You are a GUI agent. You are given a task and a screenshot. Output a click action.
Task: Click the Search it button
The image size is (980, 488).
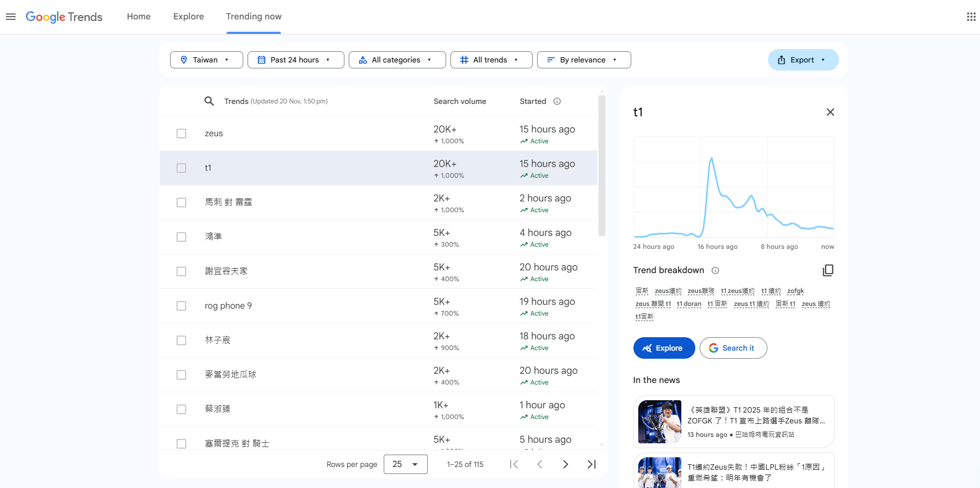tap(733, 348)
